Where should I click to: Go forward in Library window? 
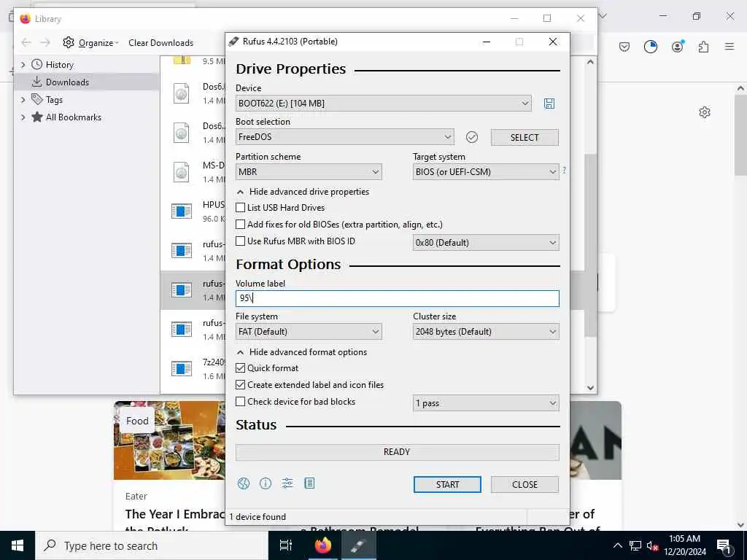tap(45, 42)
